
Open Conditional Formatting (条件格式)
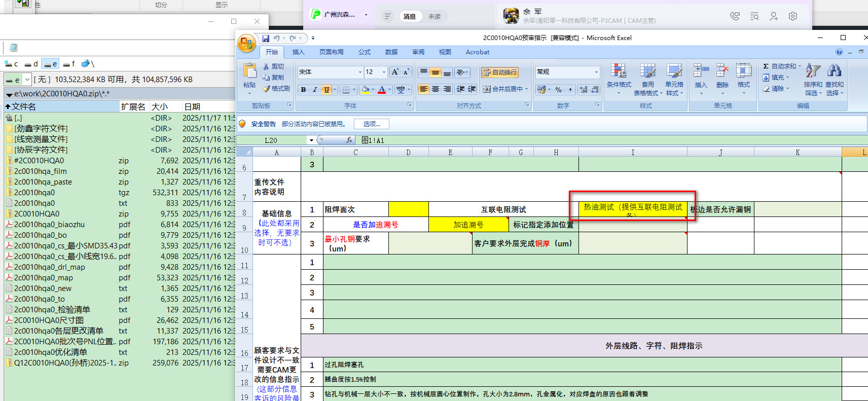click(x=619, y=79)
